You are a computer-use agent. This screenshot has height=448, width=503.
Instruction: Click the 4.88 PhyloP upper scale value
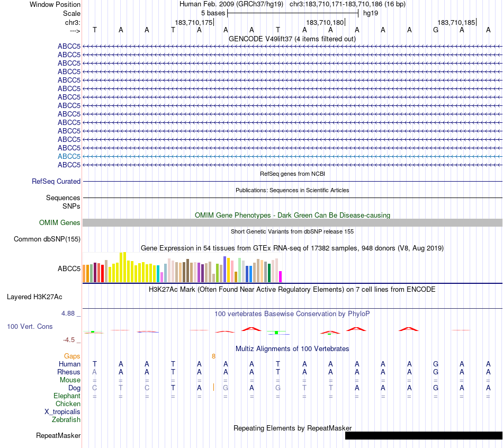click(x=68, y=313)
